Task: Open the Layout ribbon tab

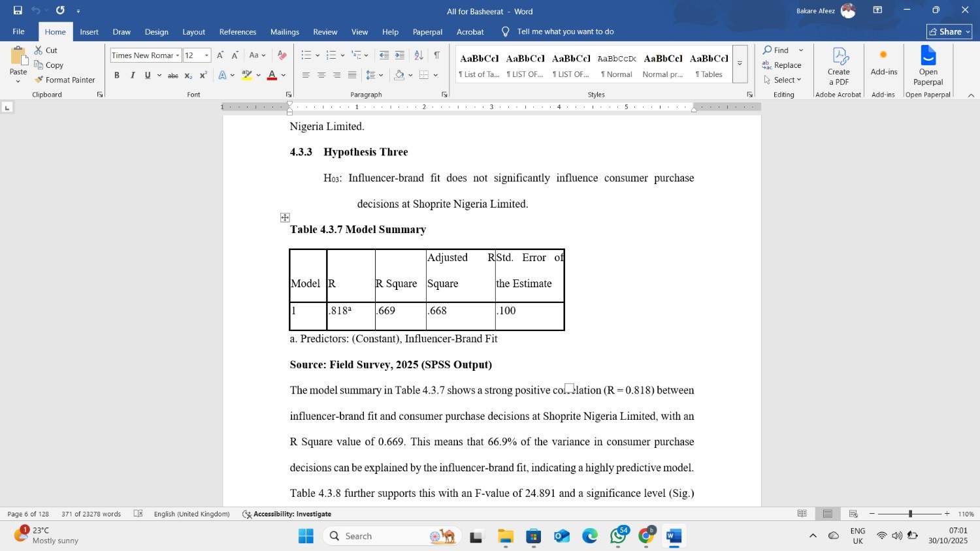Action: pos(193,32)
